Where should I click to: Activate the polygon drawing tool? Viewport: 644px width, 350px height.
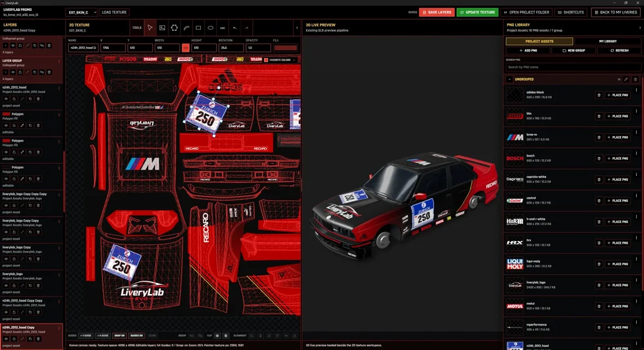point(174,28)
